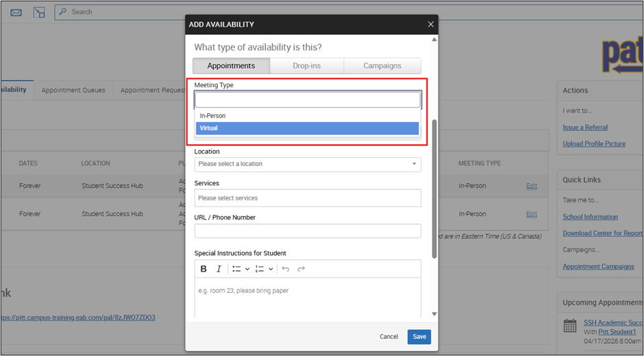644x356 pixels.
Task: Undo the last edit in editor
Action: coord(286,269)
